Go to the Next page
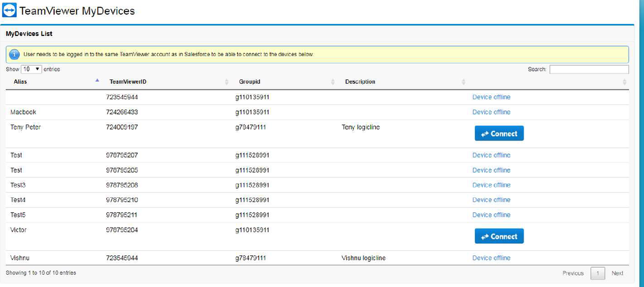The image size is (644, 287). coord(618,273)
